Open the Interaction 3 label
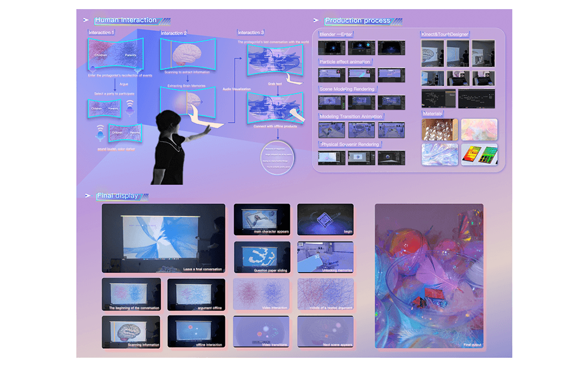Screen dimensions: 588x367 click(251, 32)
